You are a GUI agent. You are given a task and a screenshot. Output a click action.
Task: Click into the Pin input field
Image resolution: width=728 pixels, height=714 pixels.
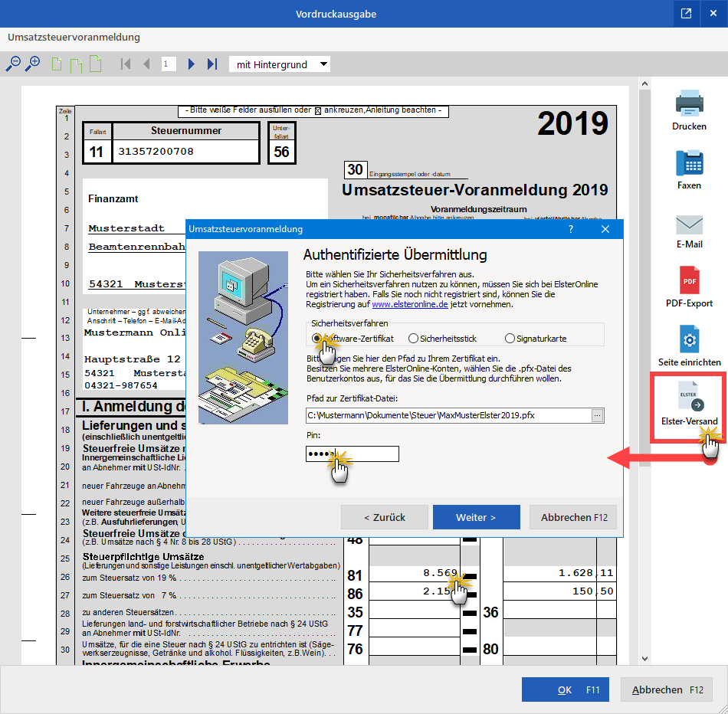pos(353,454)
